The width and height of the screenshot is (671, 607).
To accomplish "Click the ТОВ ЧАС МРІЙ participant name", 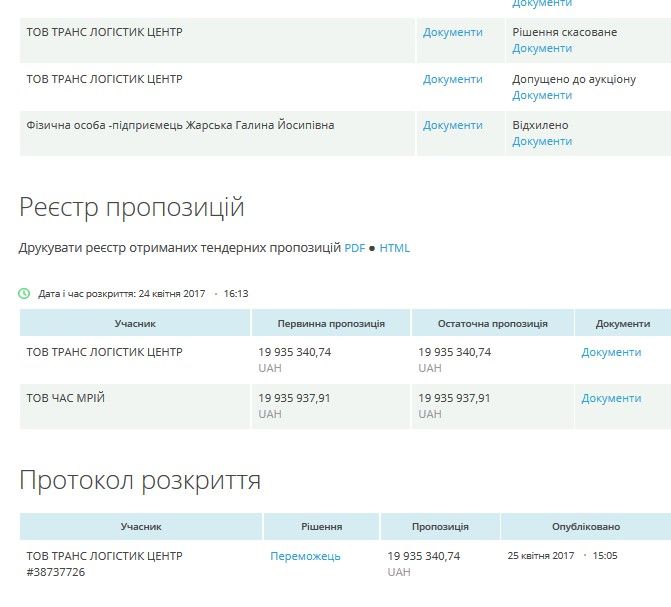I will tap(66, 398).
